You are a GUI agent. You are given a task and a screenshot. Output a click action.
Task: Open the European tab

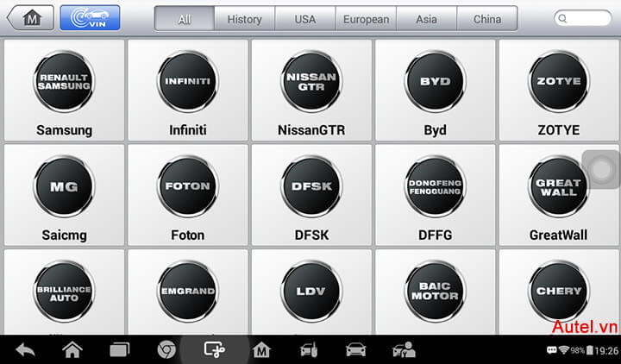(x=366, y=19)
